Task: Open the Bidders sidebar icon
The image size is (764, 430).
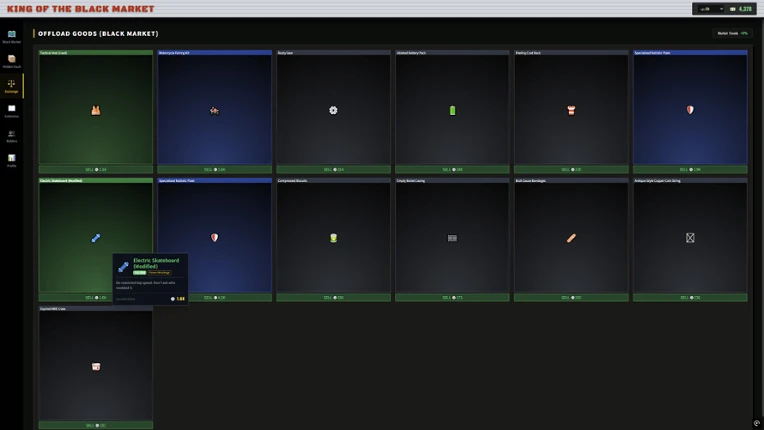Action: tap(12, 135)
